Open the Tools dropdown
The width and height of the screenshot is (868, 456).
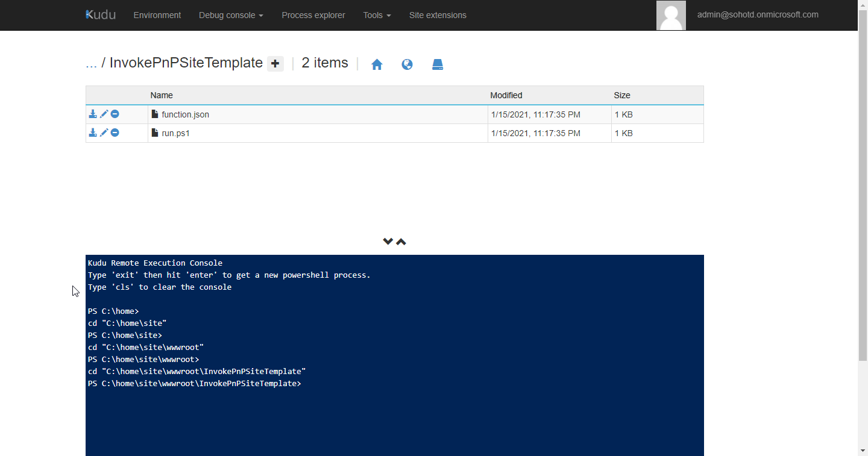(x=376, y=15)
